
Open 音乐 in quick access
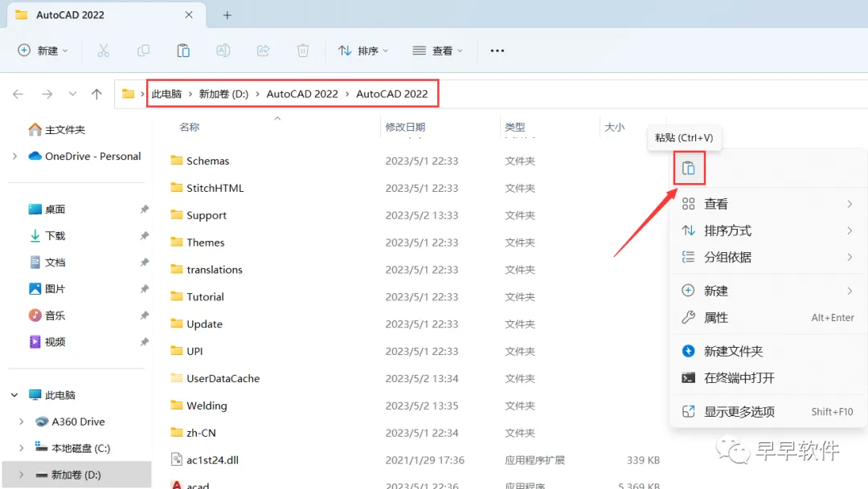(x=47, y=316)
